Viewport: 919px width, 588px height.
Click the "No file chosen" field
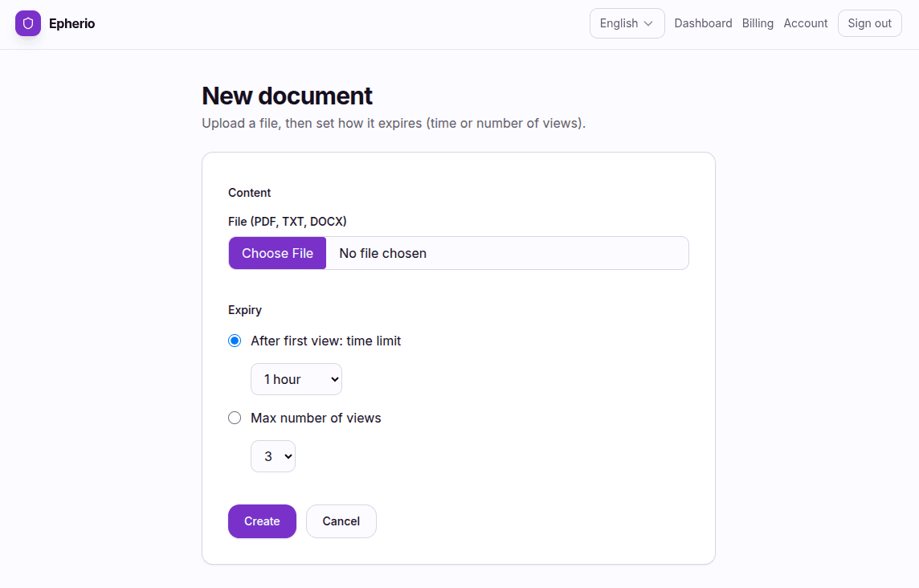tap(382, 253)
